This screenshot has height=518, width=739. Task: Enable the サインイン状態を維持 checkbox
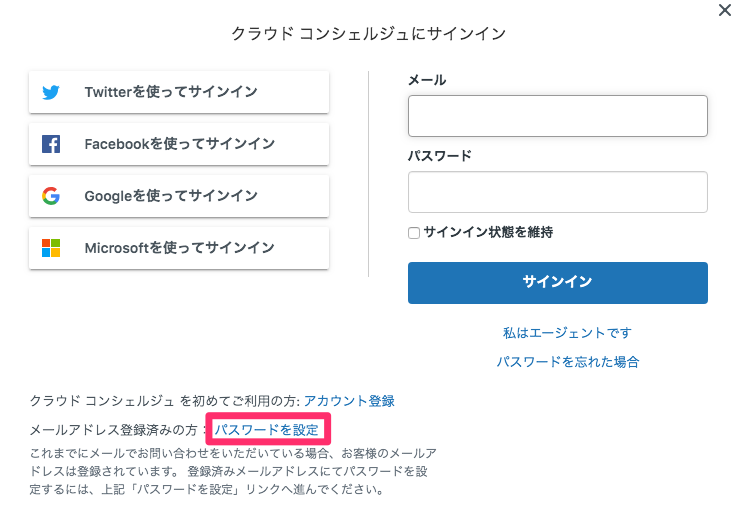pyautogui.click(x=414, y=233)
